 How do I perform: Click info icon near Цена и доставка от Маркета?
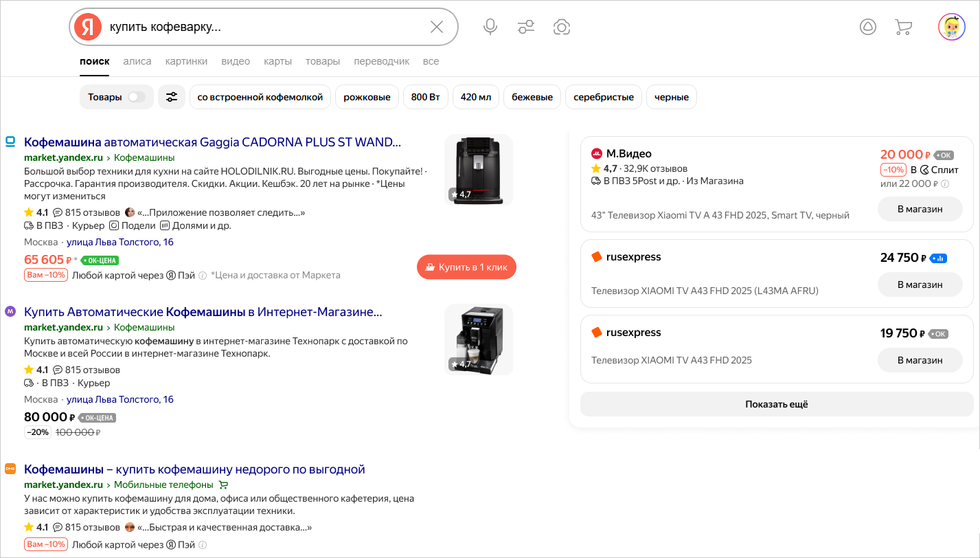pyautogui.click(x=203, y=275)
